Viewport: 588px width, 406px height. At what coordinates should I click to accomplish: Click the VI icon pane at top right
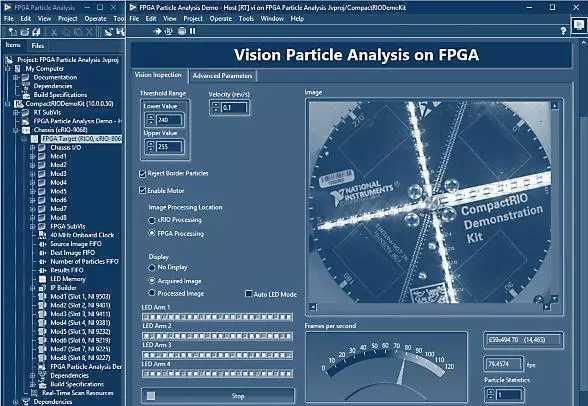[x=579, y=25]
